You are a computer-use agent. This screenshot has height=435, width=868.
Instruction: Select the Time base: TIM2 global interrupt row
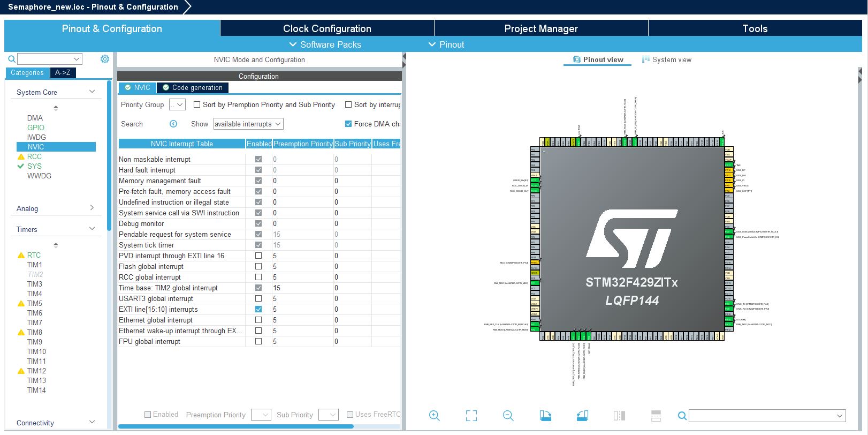click(259, 288)
